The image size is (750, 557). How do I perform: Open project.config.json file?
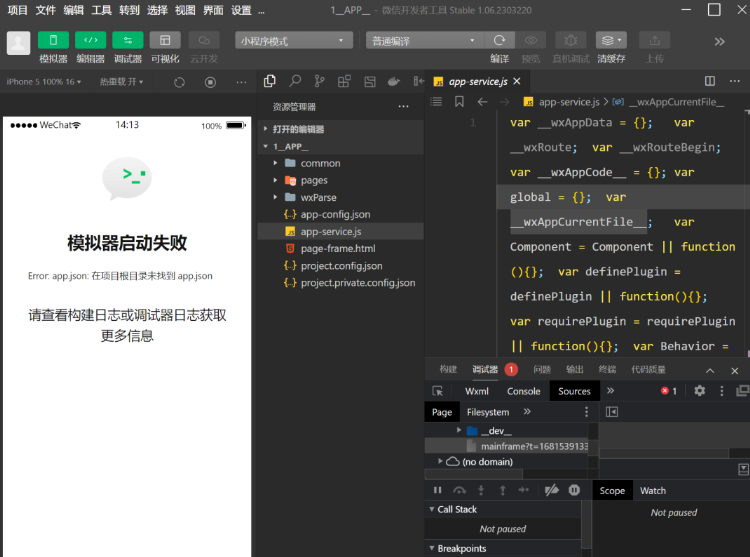[x=341, y=266]
